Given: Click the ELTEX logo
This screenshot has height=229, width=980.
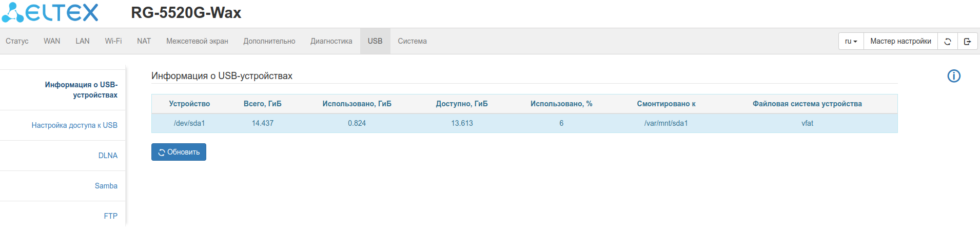Looking at the screenshot, I should pos(50,13).
